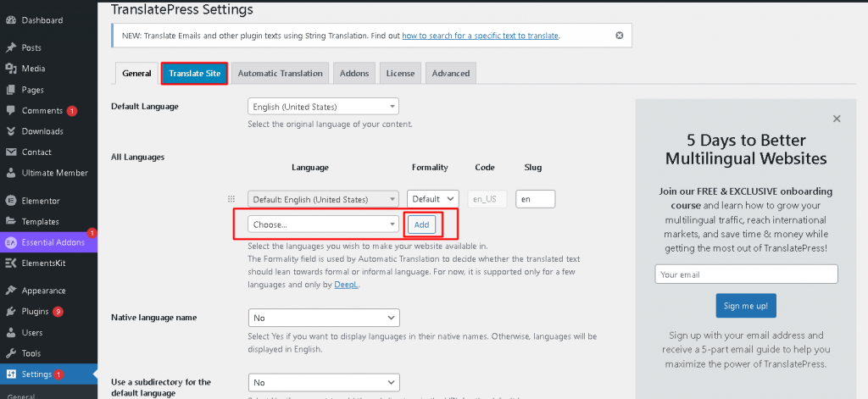868x399 pixels.
Task: Click the Plugins plug icon
Action: pyautogui.click(x=10, y=311)
